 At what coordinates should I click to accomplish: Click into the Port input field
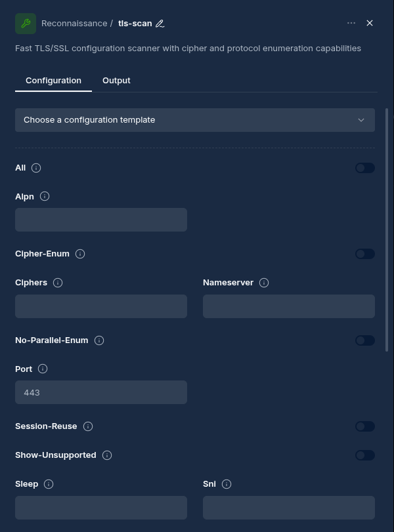[101, 392]
